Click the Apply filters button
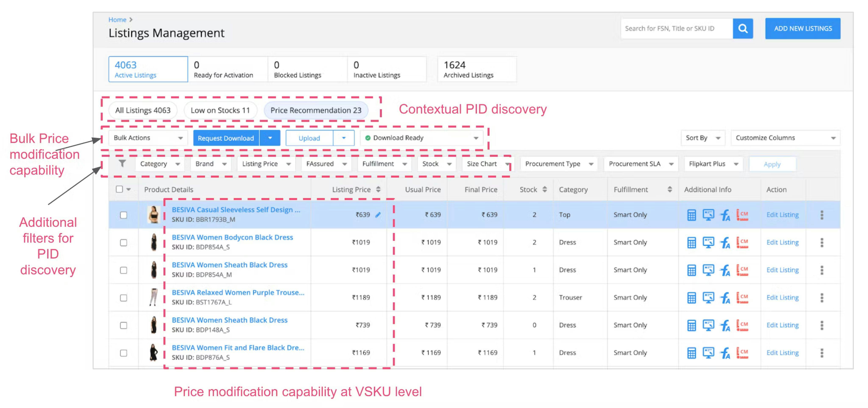Screen dimensions: 868x408 772,164
